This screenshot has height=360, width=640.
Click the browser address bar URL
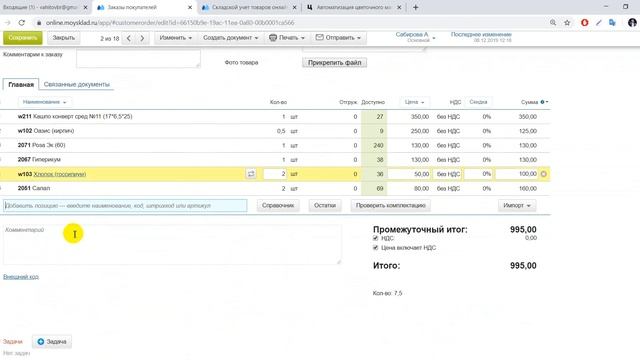tap(170, 23)
